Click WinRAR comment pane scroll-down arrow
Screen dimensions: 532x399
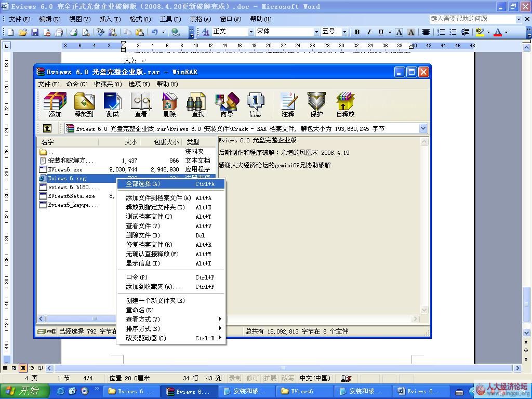pos(424,310)
